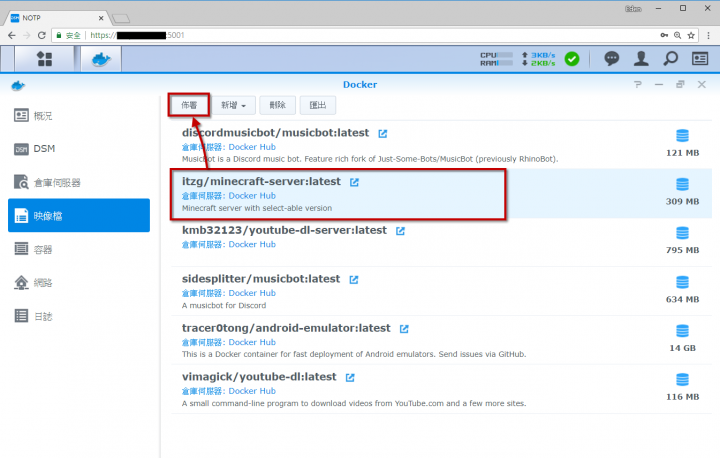Screen dimensions: 720x458
Task: Click the database icon above 14 GB
Action: tap(682, 331)
